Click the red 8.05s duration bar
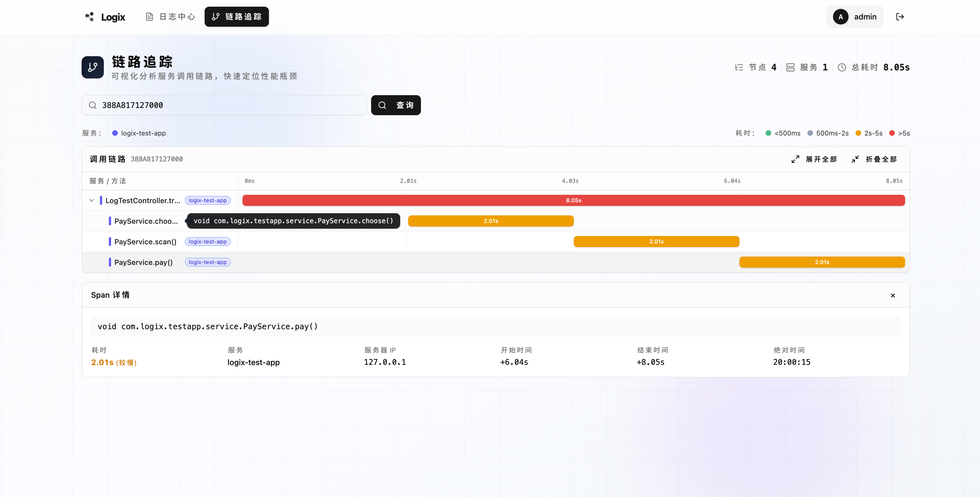 coord(573,200)
